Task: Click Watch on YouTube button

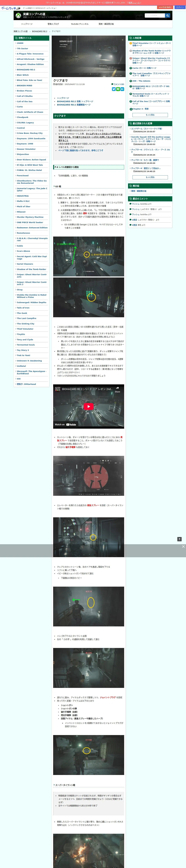Action: click(x=65, y=425)
